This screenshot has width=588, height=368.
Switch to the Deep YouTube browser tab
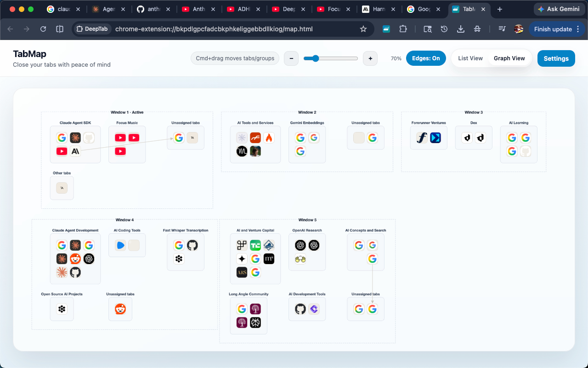tap(288, 9)
